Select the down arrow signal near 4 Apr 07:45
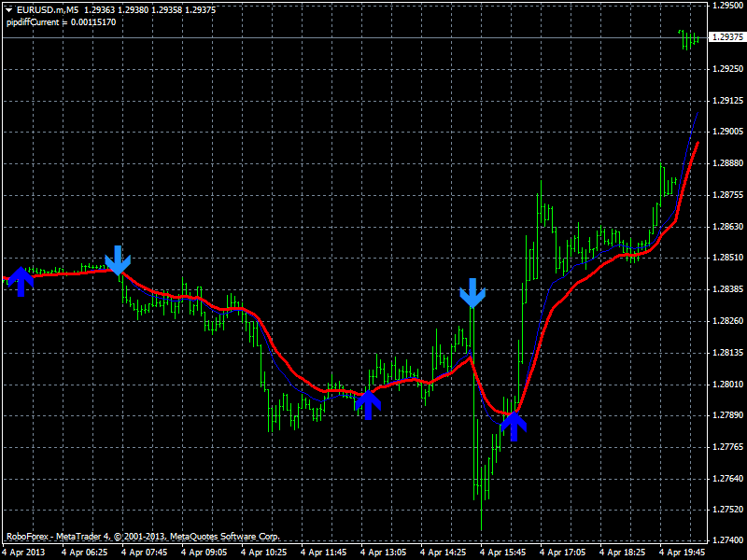The width and height of the screenshot is (747, 560). (x=118, y=260)
